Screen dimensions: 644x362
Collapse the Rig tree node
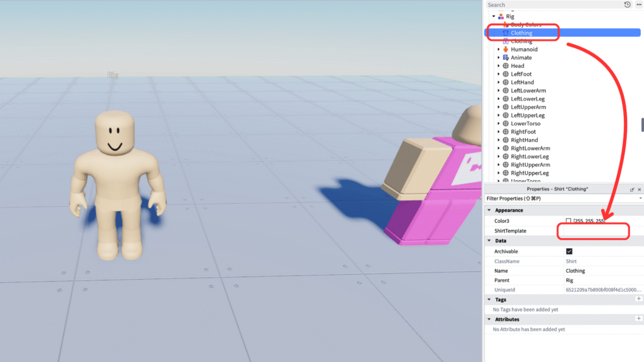tap(494, 16)
